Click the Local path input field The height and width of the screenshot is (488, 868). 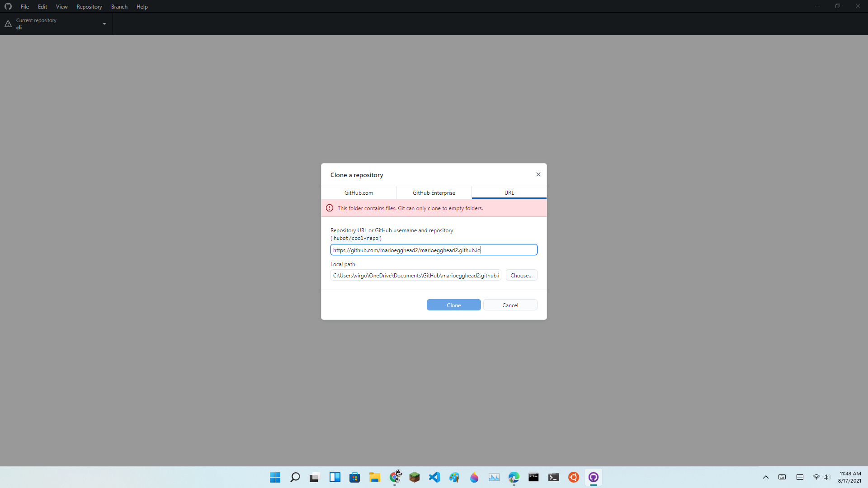tap(415, 275)
